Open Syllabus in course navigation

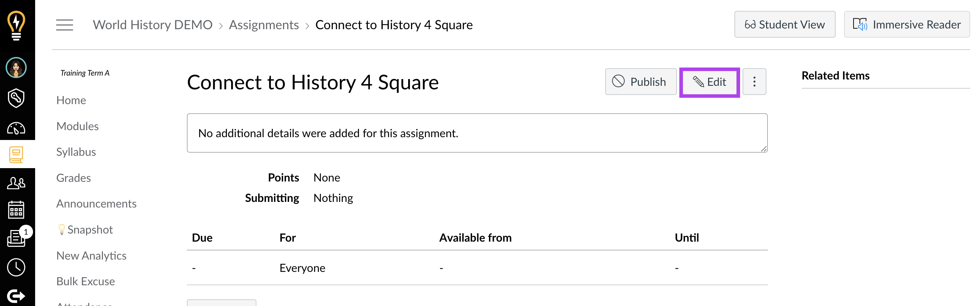76,152
